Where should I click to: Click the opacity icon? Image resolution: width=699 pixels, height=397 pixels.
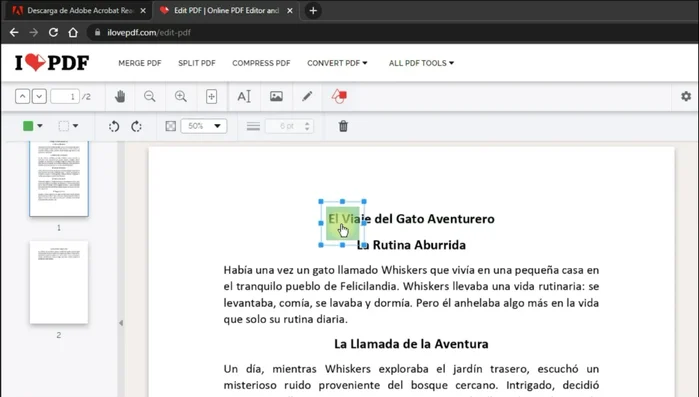170,126
